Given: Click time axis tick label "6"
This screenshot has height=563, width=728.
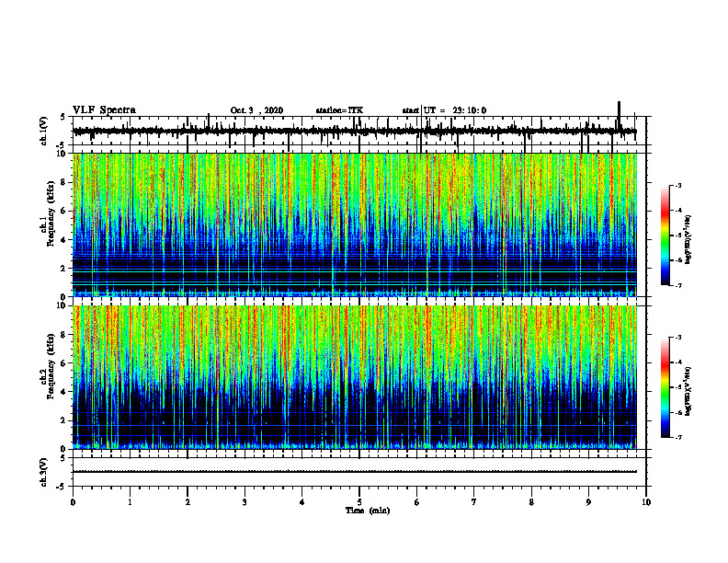Looking at the screenshot, I should pyautogui.click(x=416, y=502).
